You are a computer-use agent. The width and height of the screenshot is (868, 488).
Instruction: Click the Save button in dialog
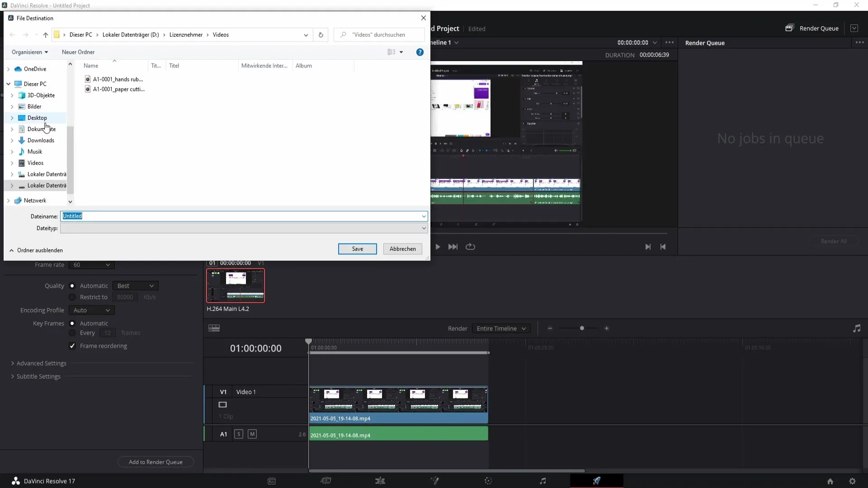pos(357,249)
